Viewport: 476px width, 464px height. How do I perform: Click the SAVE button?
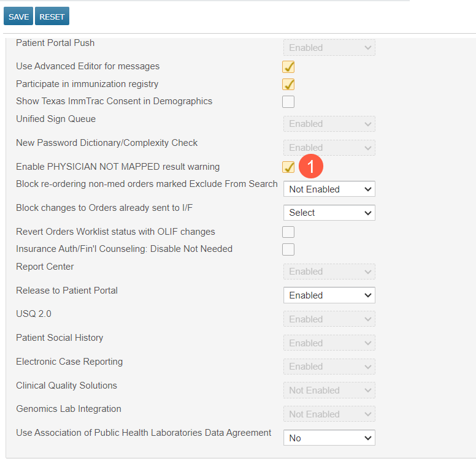[x=18, y=17]
